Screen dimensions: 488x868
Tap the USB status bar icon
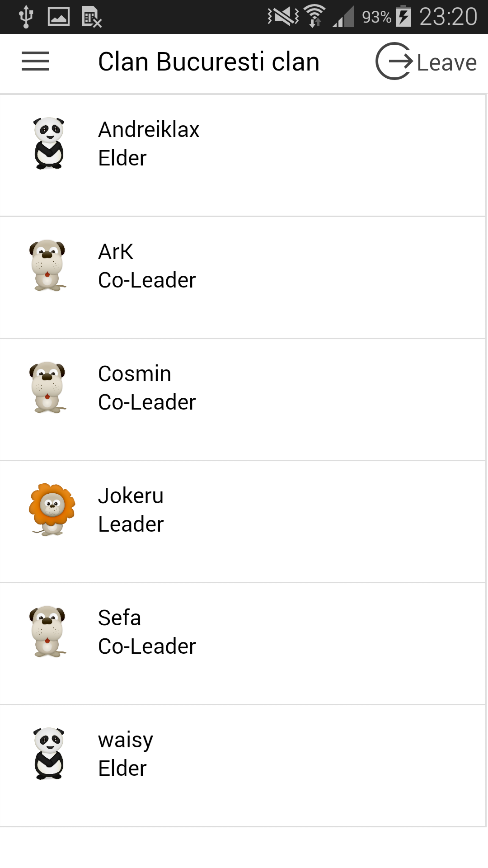(26, 17)
